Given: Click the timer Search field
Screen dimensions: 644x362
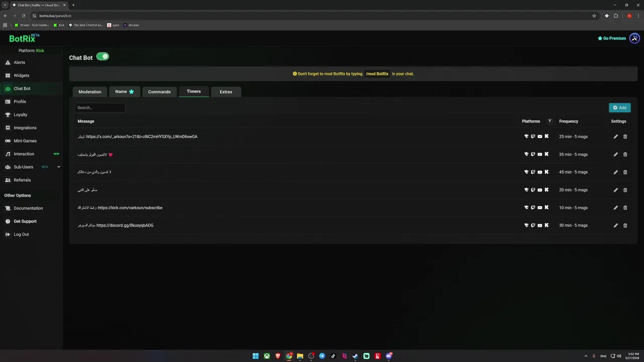Looking at the screenshot, I should click(x=100, y=108).
